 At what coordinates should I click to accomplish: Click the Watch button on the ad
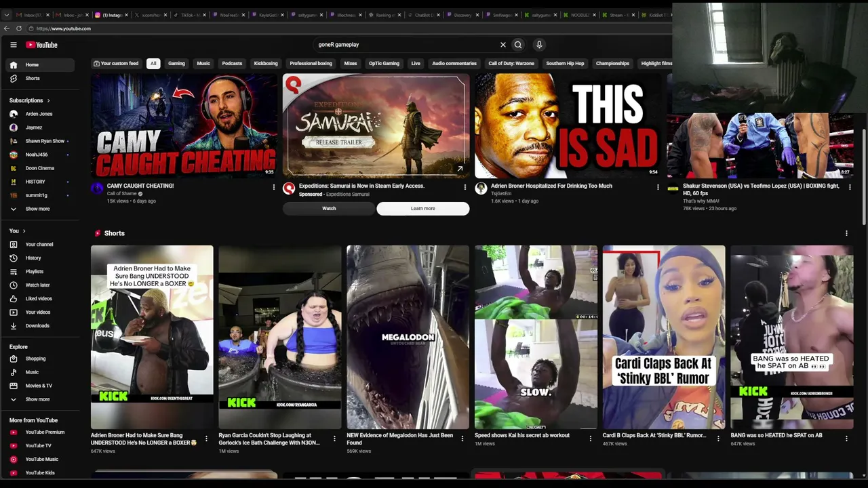tap(329, 209)
